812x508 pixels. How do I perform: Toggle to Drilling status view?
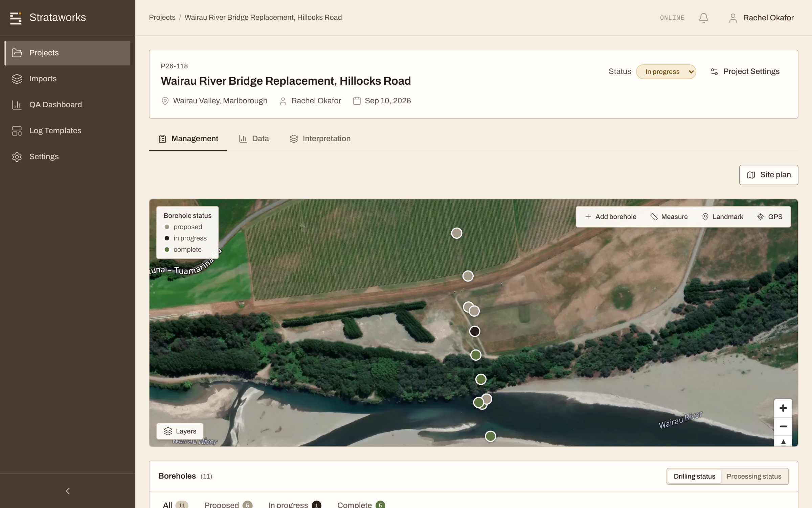tap(694, 477)
